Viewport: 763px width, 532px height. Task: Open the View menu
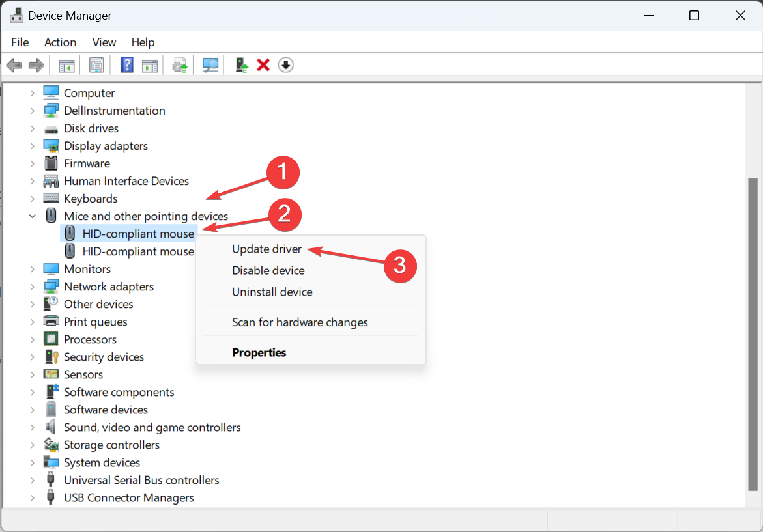[104, 42]
